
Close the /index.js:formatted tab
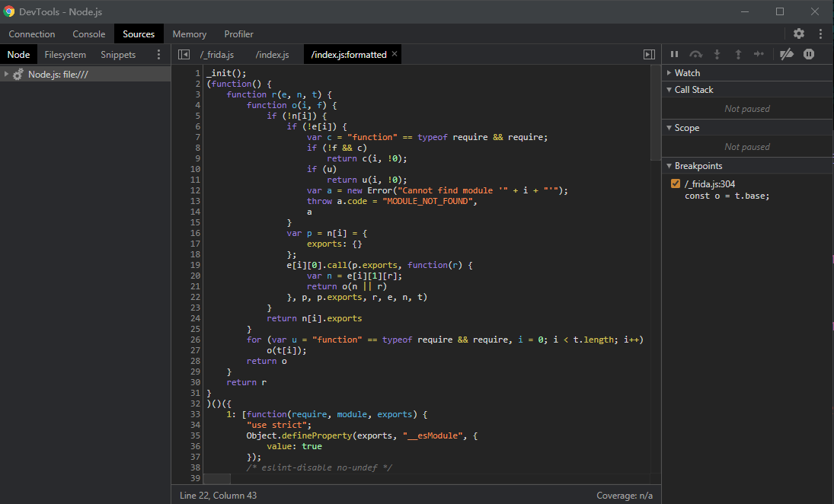[x=395, y=54]
